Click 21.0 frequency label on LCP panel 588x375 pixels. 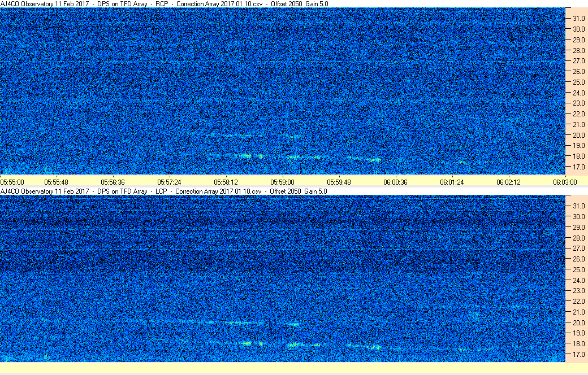pos(578,312)
